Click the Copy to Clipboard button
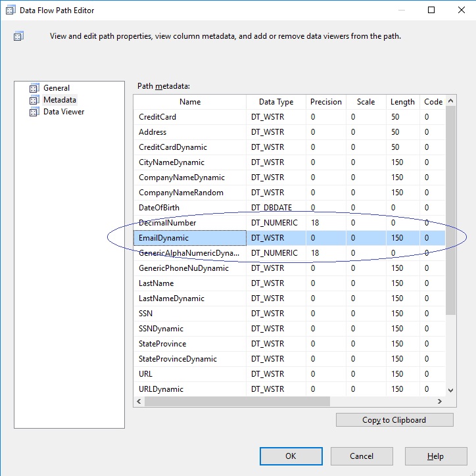This screenshot has height=476, width=476. coord(394,420)
